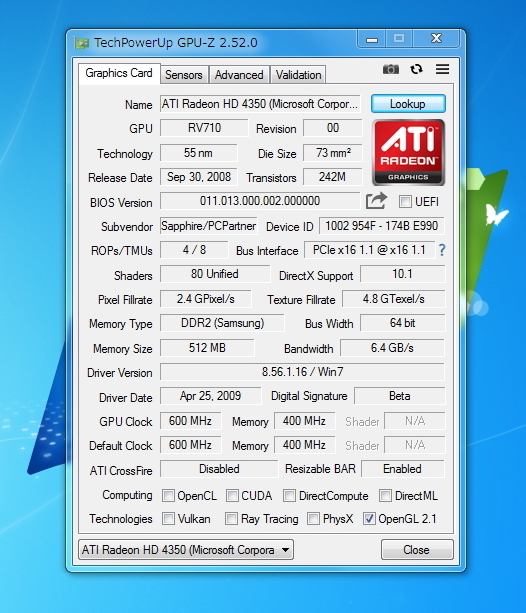Click the Subvendor field Sapphire/PCPartner
526x613 pixels.
pos(209,226)
